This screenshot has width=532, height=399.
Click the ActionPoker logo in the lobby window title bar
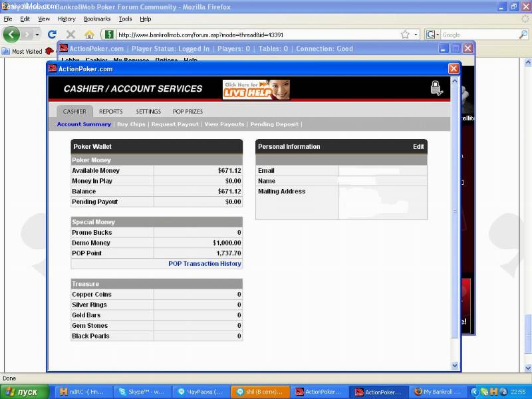coord(63,49)
